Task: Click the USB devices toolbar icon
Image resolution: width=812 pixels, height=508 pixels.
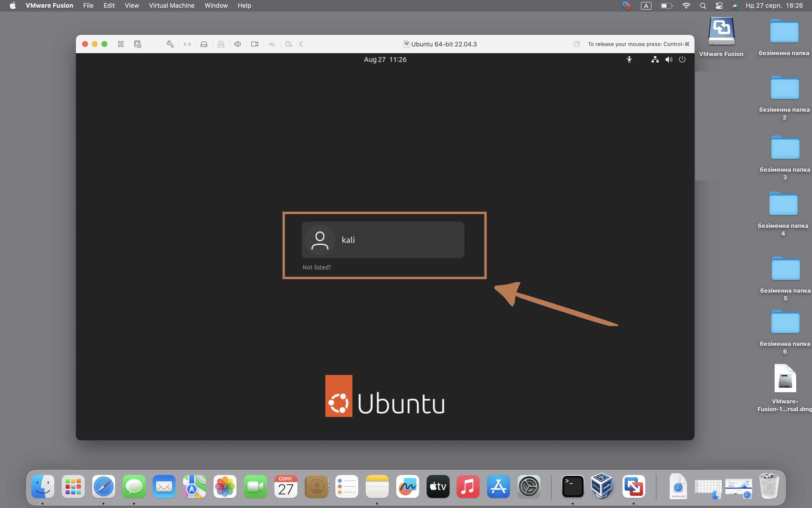Action: [272, 44]
